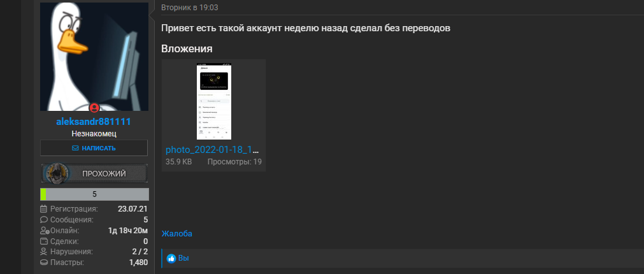Click the НАПИСАТЬ message button
The width and height of the screenshot is (644, 274).
pos(94,148)
